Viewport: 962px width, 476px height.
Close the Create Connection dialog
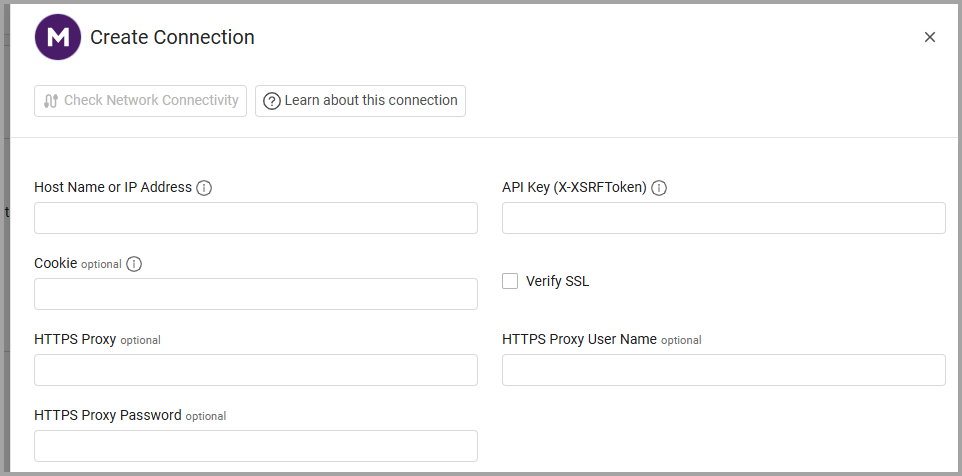[929, 37]
